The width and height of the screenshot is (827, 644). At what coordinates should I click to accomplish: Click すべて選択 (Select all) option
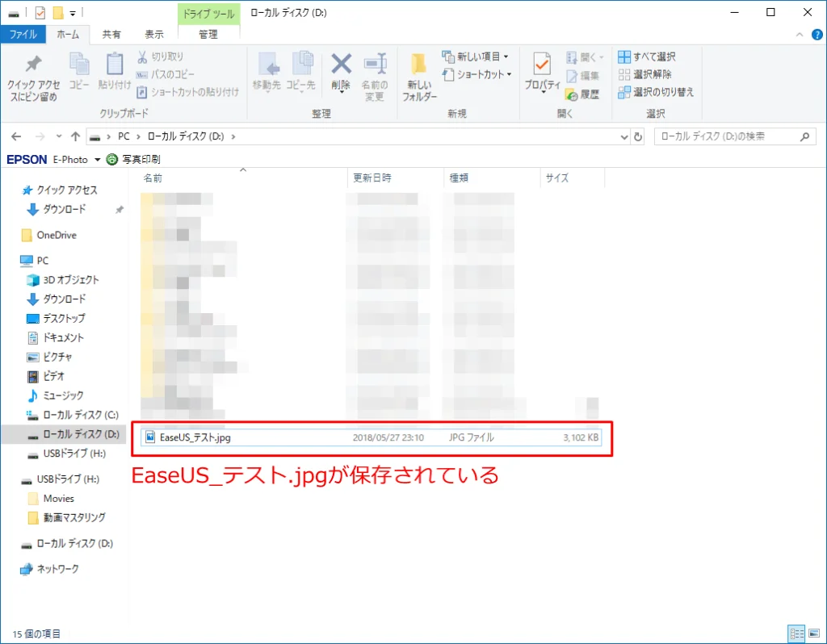pyautogui.click(x=647, y=56)
